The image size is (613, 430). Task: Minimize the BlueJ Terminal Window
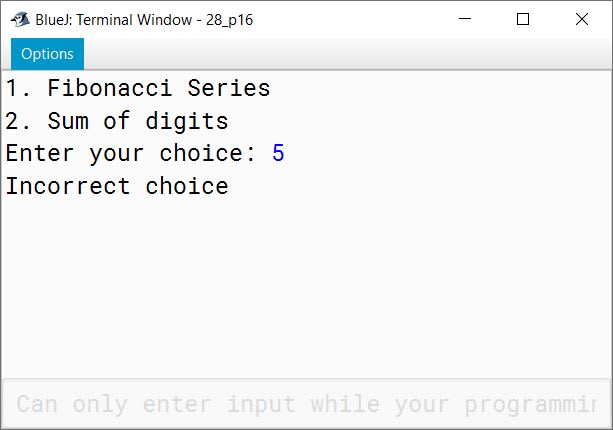coord(465,19)
